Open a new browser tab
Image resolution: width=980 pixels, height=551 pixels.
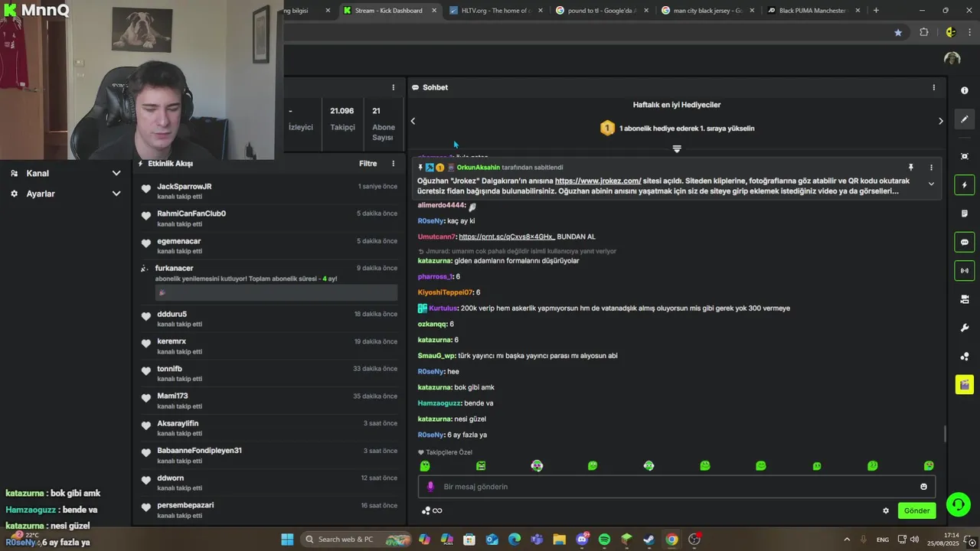click(876, 11)
